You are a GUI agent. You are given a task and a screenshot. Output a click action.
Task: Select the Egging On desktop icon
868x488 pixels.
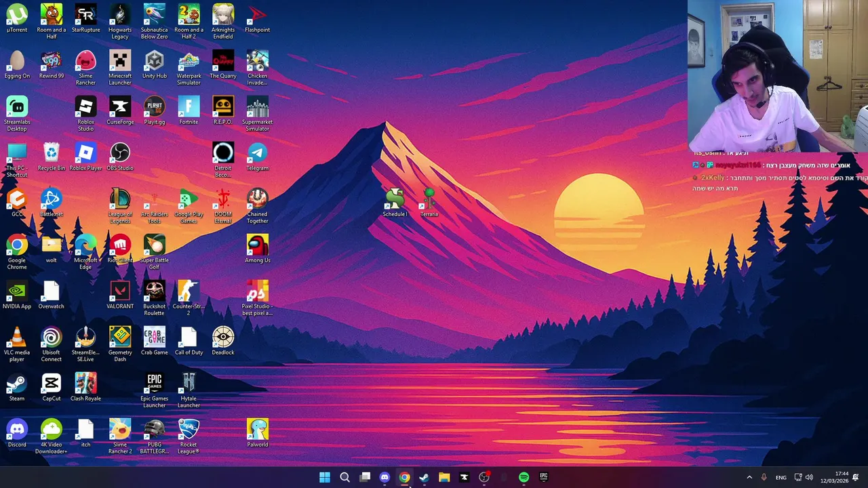(x=17, y=64)
